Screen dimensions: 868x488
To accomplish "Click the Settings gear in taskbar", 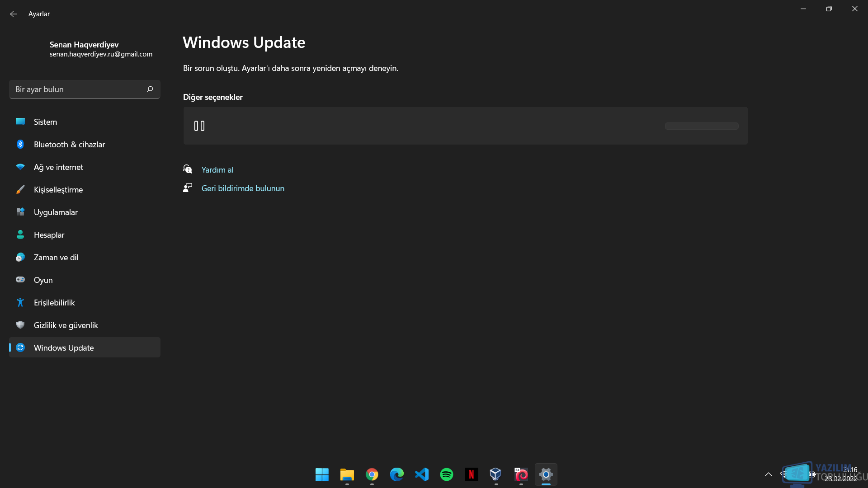I will pyautogui.click(x=546, y=474).
